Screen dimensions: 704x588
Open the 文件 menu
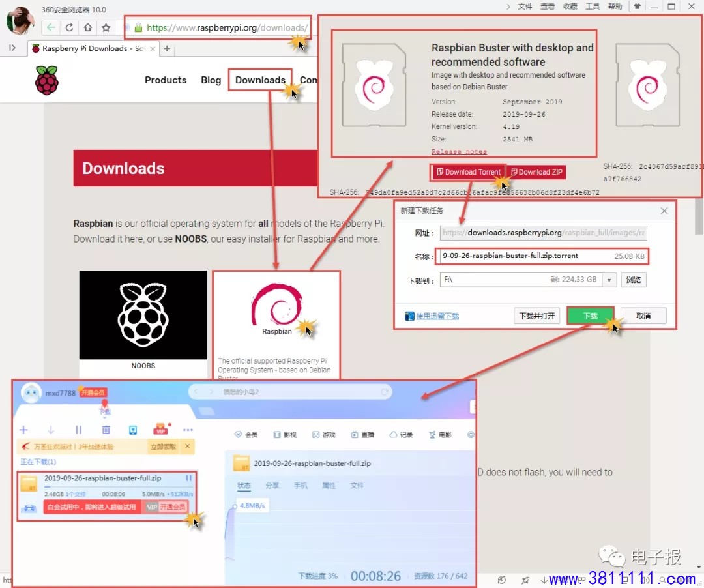coord(525,7)
